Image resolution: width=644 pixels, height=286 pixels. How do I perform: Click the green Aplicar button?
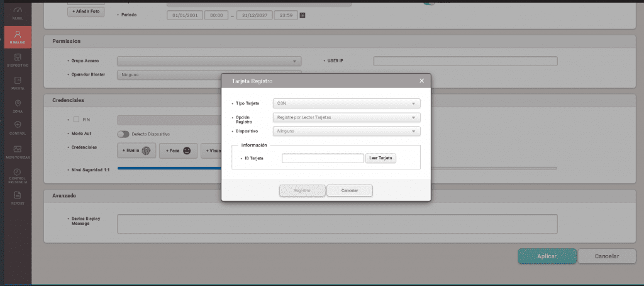547,256
